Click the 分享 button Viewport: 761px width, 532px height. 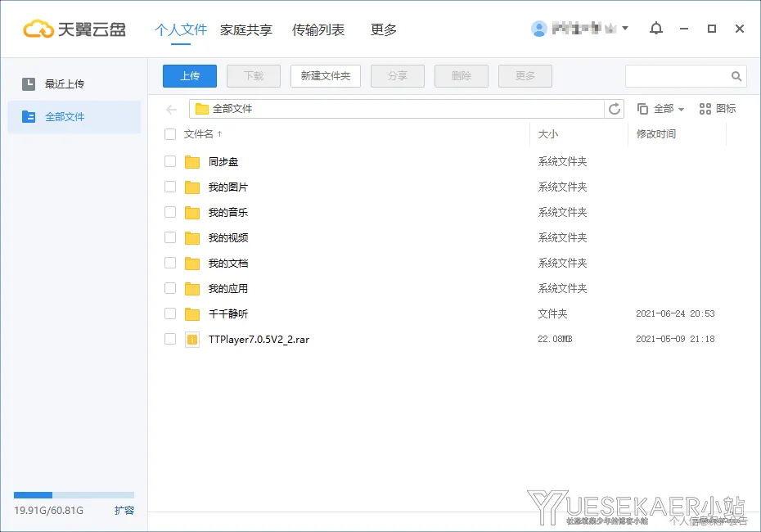point(398,76)
